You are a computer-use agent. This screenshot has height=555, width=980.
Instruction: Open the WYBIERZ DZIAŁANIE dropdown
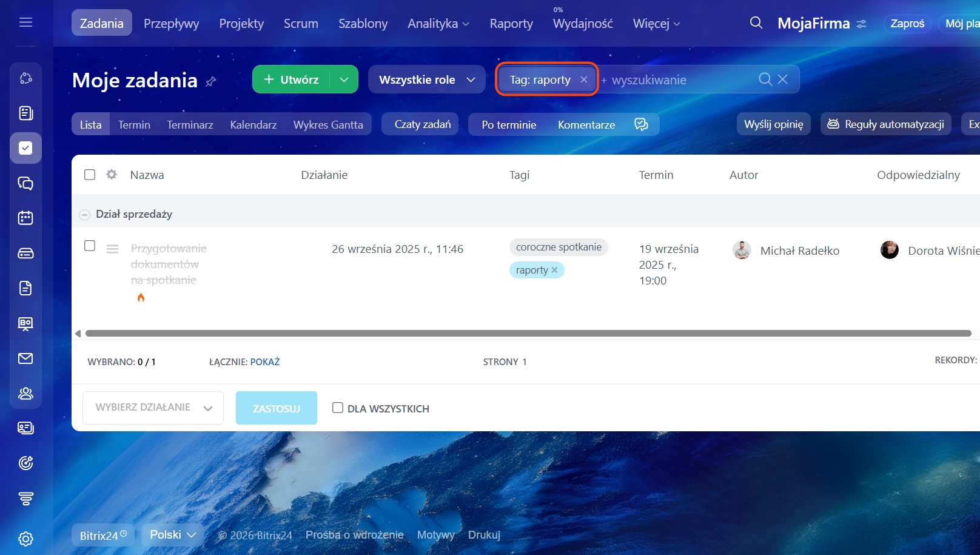coord(153,408)
